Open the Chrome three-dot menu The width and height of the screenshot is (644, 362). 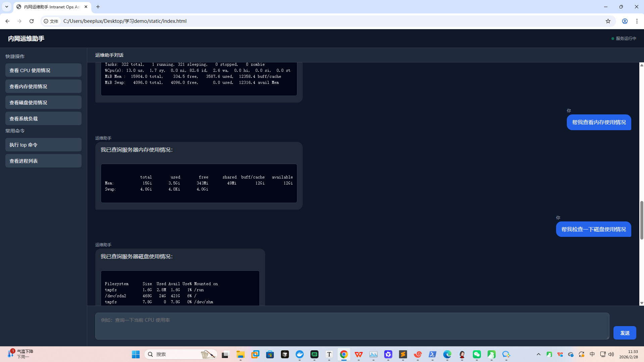637,21
